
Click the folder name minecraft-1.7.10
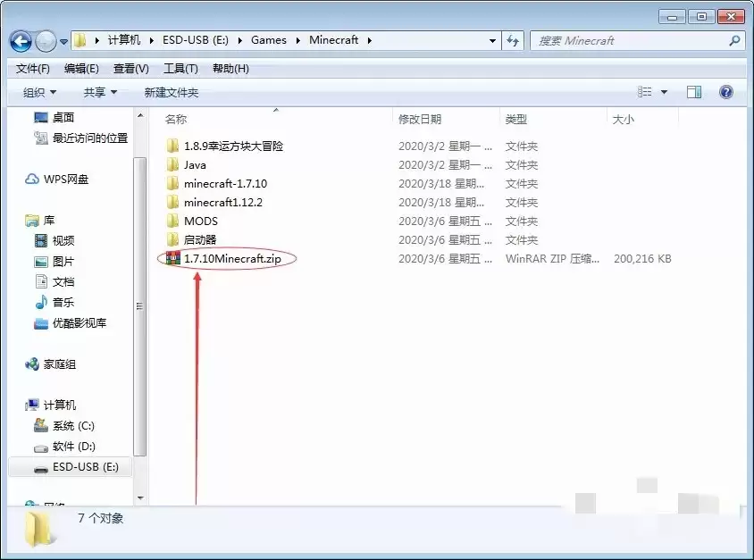(225, 184)
